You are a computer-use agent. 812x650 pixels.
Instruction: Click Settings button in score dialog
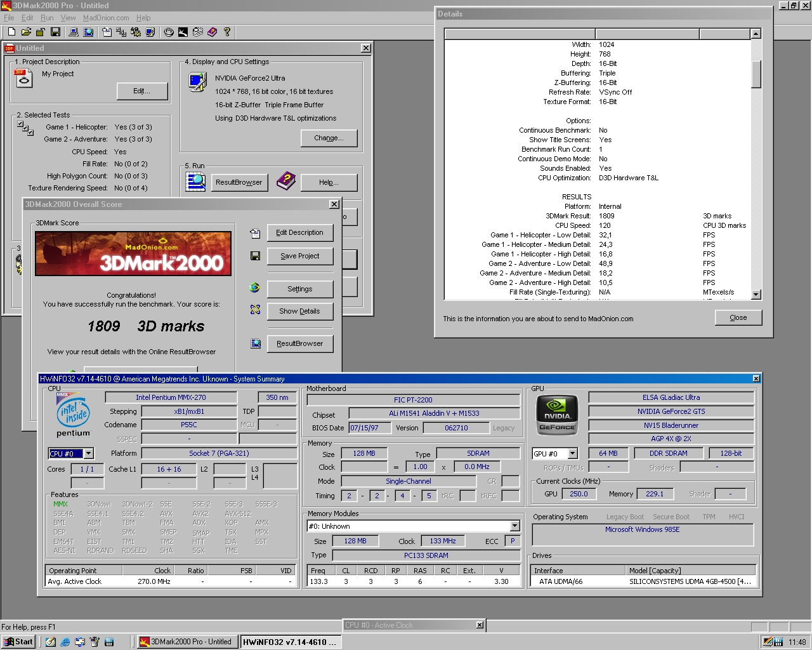coord(299,289)
